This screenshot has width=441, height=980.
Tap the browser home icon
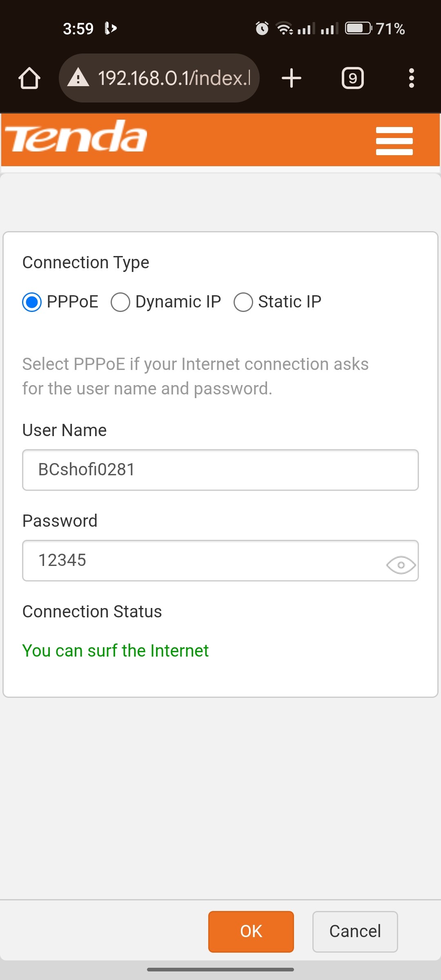point(29,78)
